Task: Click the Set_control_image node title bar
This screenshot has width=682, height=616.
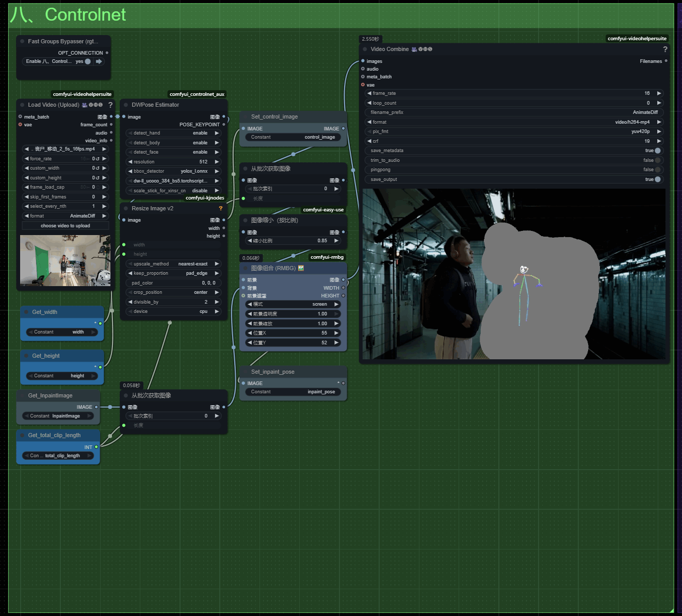Action: coord(274,117)
